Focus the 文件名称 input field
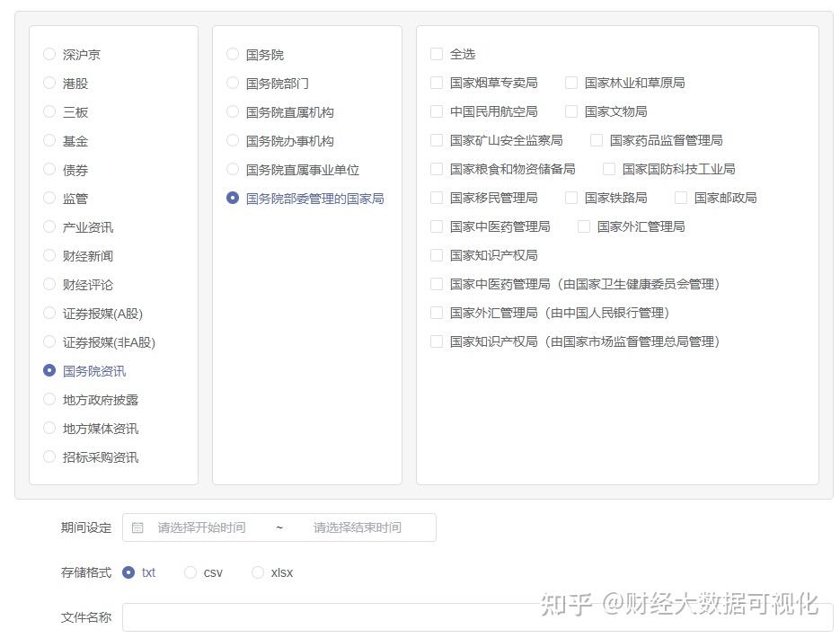The height and width of the screenshot is (638, 840). click(x=477, y=617)
